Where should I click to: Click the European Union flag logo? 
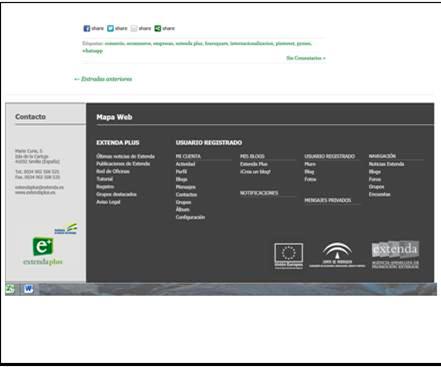[289, 256]
